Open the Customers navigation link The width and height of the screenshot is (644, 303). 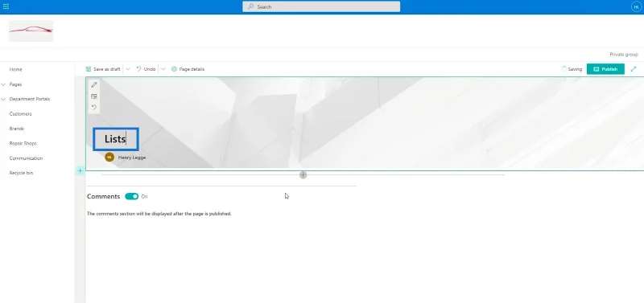[21, 113]
